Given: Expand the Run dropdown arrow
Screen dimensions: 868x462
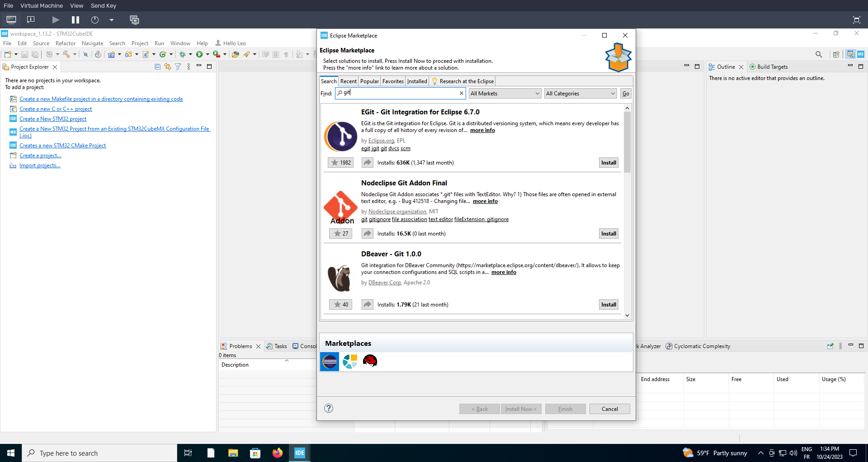Looking at the screenshot, I should point(208,54).
